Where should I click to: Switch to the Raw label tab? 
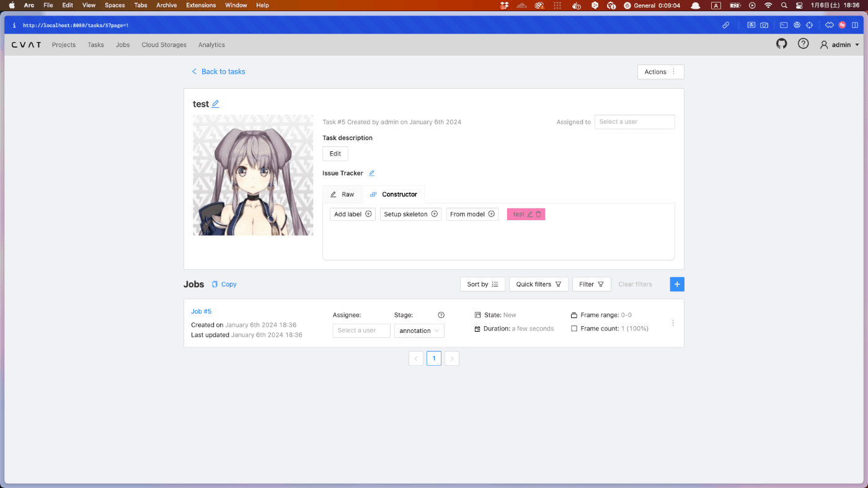(342, 195)
